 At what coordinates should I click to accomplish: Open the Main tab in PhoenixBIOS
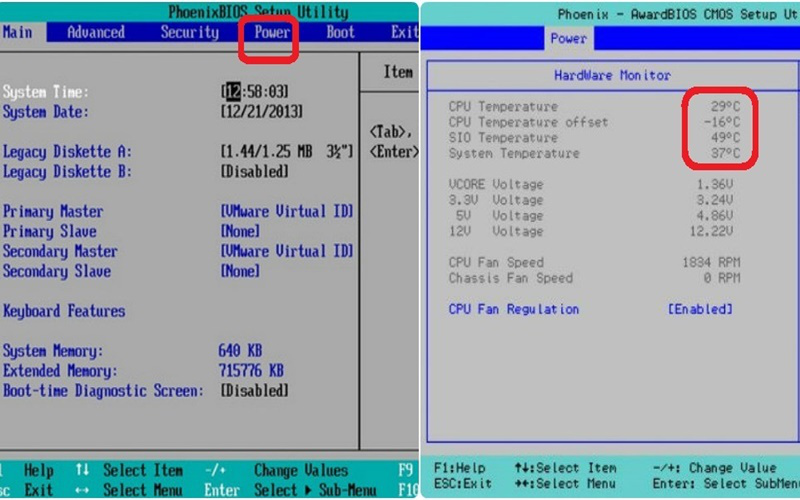tap(17, 32)
